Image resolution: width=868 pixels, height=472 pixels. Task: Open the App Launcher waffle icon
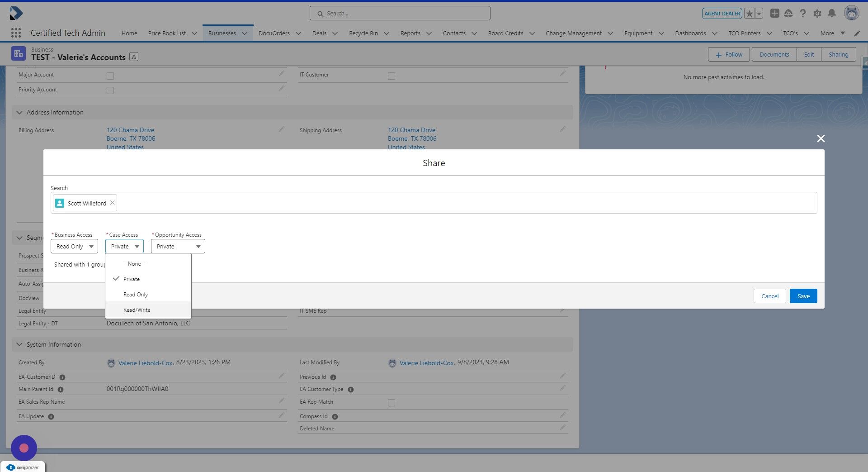point(15,33)
